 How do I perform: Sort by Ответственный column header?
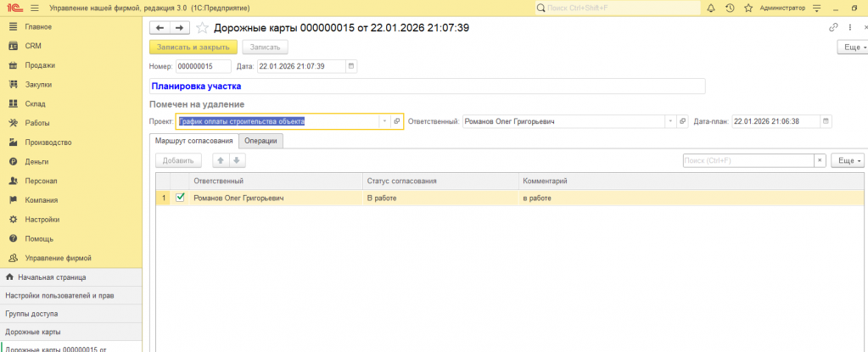276,181
